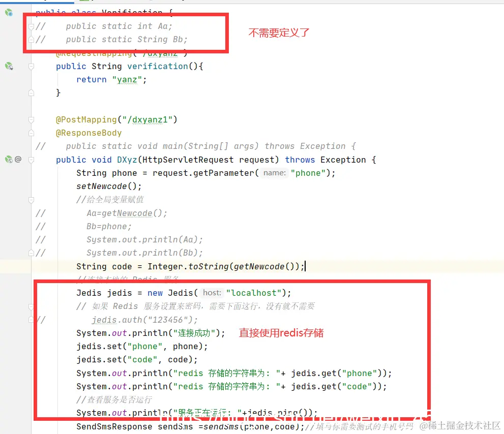The image size is (504, 434).
Task: Collapse fold marker at '给全局变量赋值' comment
Action: point(31,200)
